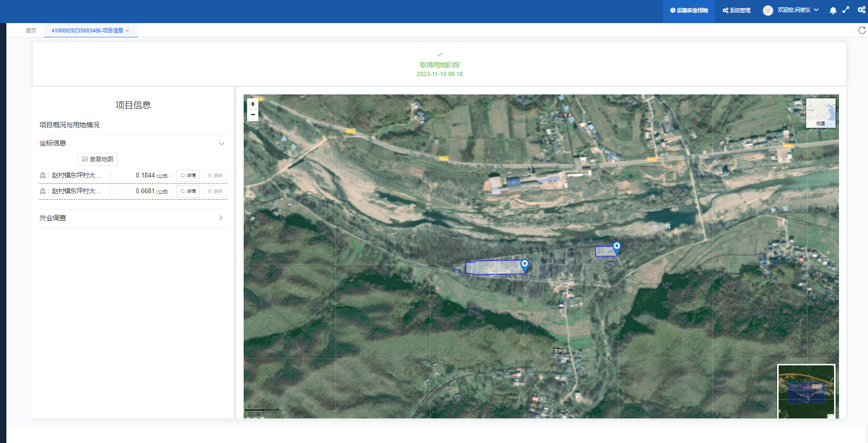Open 详情 for the 0.1844 parcel

coord(188,176)
